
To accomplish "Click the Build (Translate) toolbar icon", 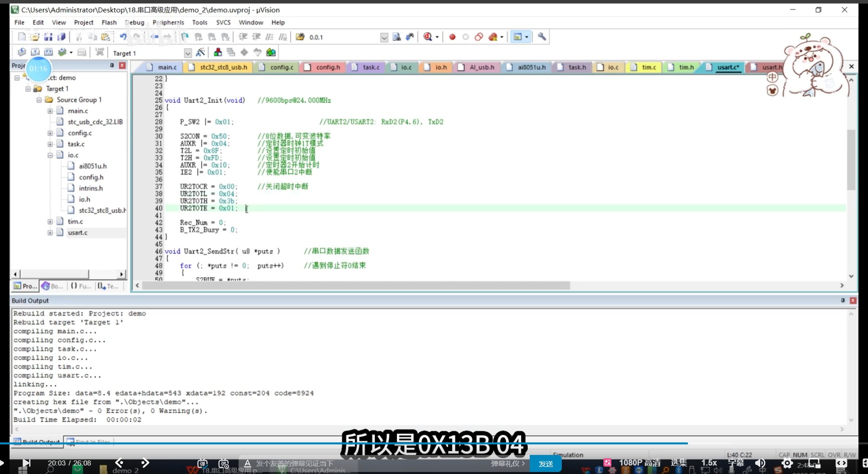I will tap(22, 52).
